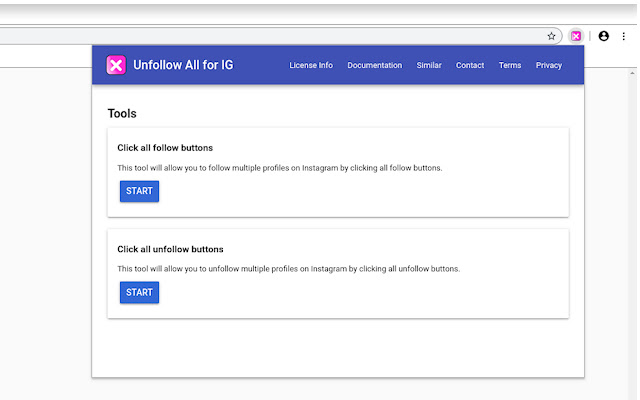Bookmark page with the star icon
The height and width of the screenshot is (400, 640).
551,36
